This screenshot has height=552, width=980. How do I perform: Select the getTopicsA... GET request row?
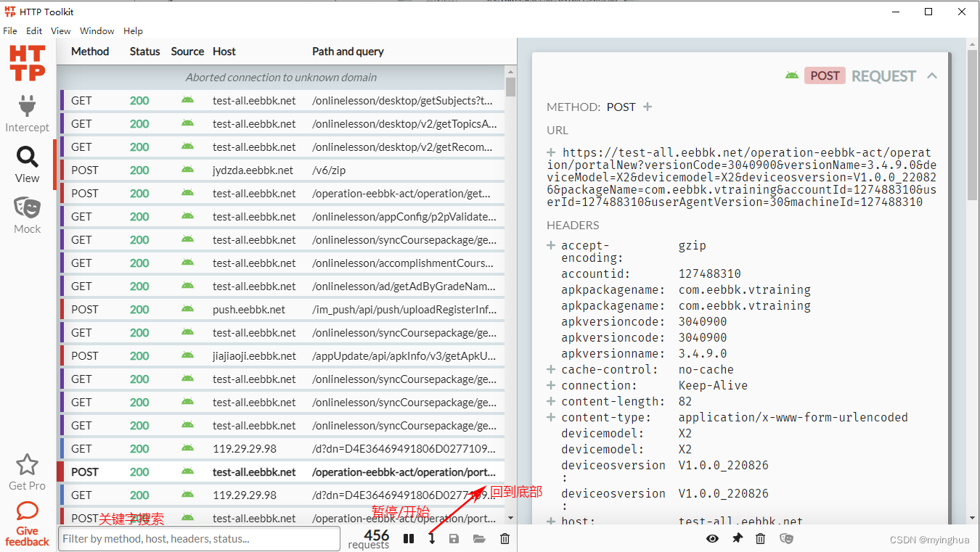click(x=282, y=123)
